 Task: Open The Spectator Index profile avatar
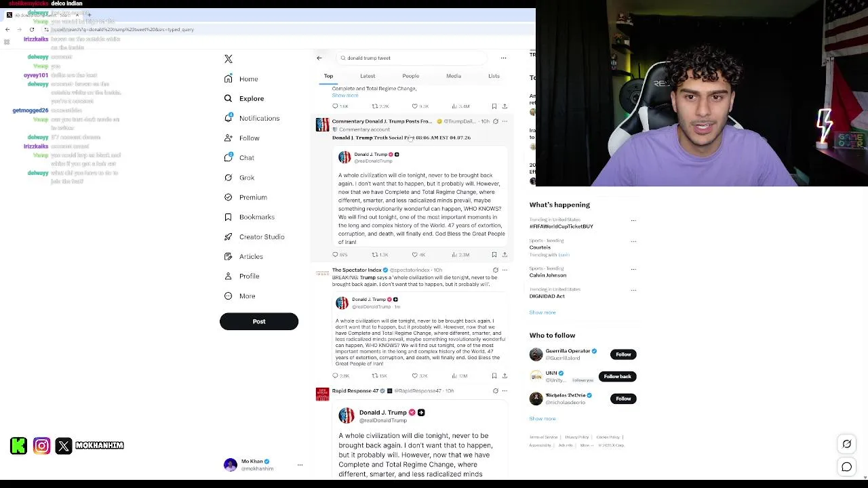click(322, 273)
